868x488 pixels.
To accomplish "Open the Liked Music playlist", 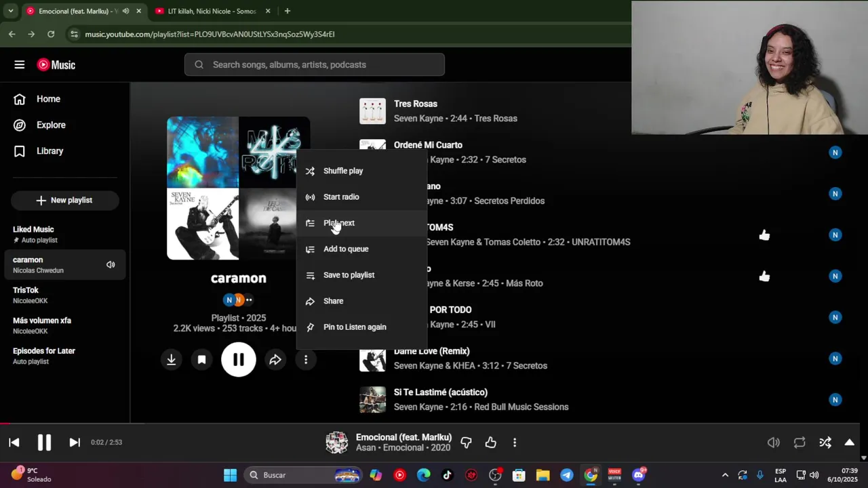I will point(65,234).
